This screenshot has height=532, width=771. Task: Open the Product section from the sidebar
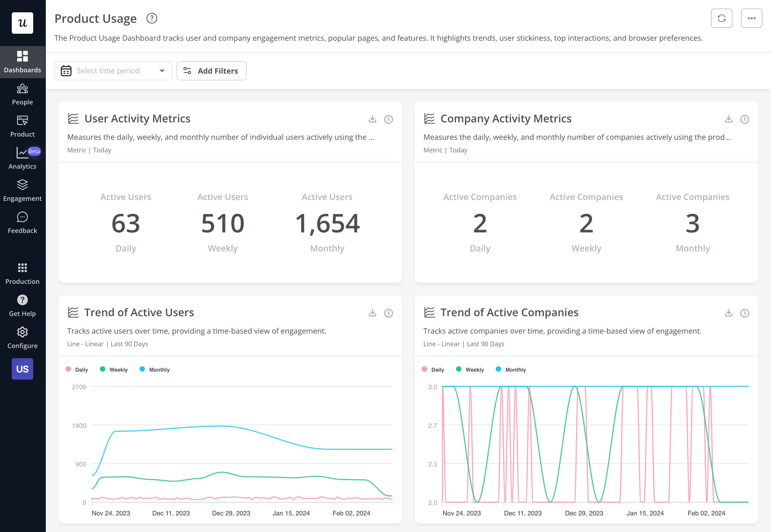point(22,126)
